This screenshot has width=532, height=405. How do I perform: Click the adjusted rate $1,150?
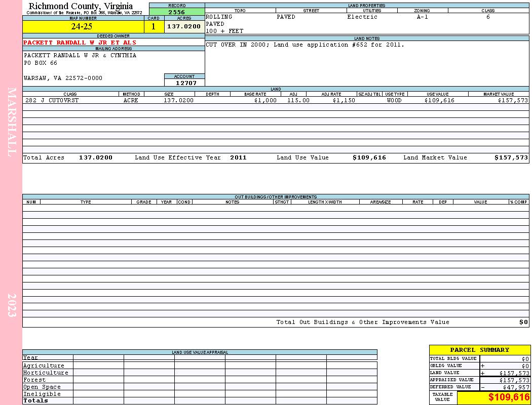tap(344, 100)
